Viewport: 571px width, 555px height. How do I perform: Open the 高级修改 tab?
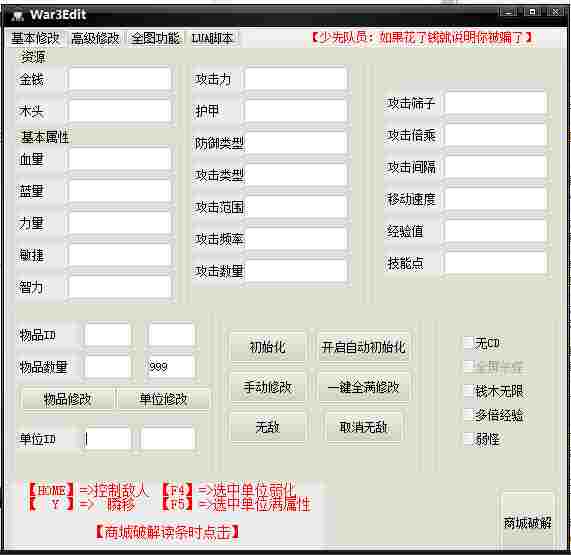[x=95, y=38]
